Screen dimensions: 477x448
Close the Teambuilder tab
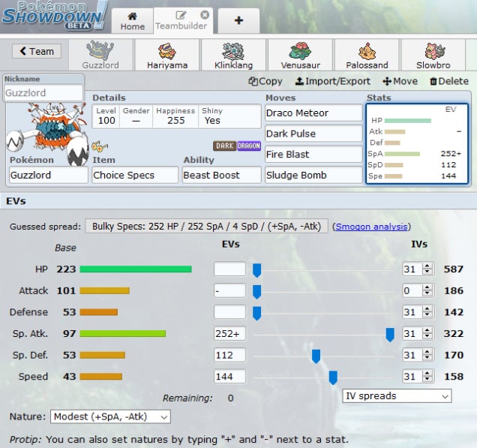pos(205,15)
